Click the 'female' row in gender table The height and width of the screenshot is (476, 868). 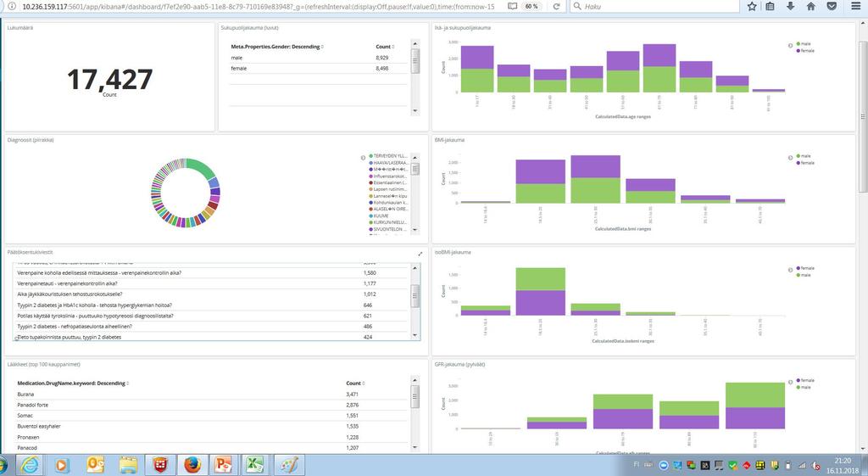(320, 68)
